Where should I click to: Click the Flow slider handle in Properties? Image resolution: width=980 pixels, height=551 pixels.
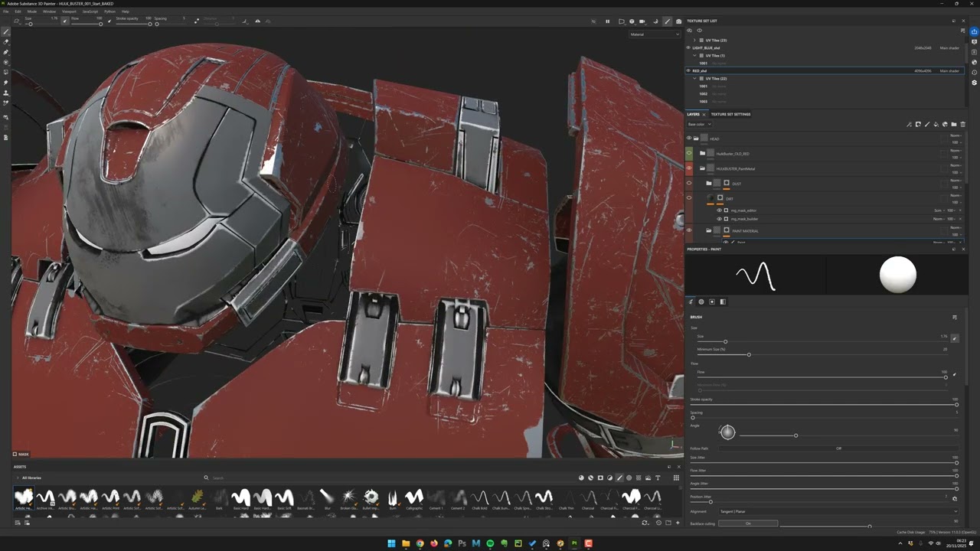946,377
